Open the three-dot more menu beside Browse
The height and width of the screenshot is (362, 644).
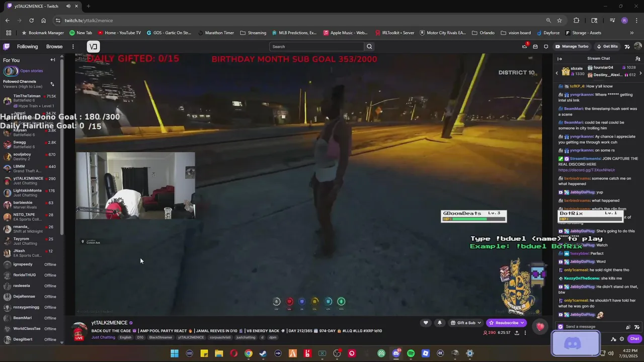pyautogui.click(x=73, y=47)
